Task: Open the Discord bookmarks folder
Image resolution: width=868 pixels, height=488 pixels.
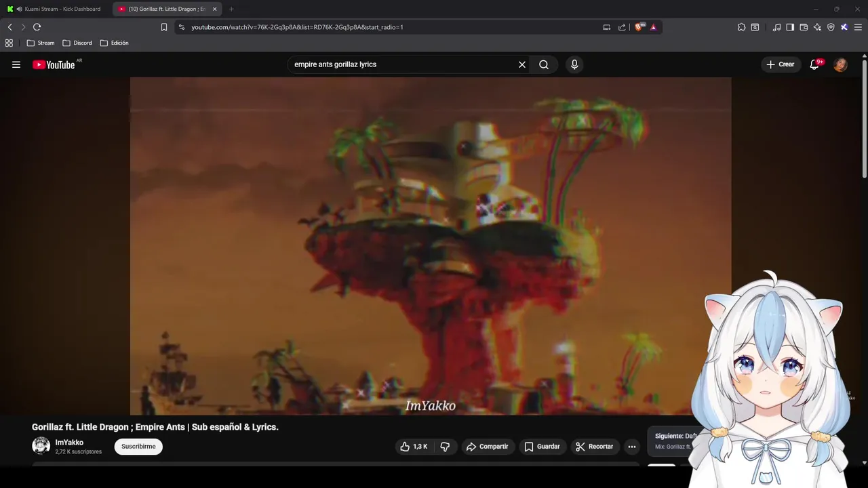Action: pyautogui.click(x=77, y=43)
